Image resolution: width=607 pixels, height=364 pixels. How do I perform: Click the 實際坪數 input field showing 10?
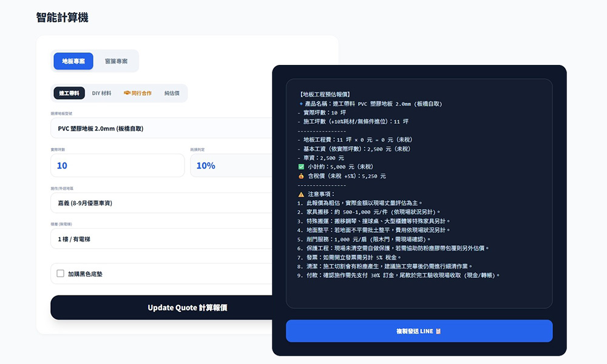(118, 166)
